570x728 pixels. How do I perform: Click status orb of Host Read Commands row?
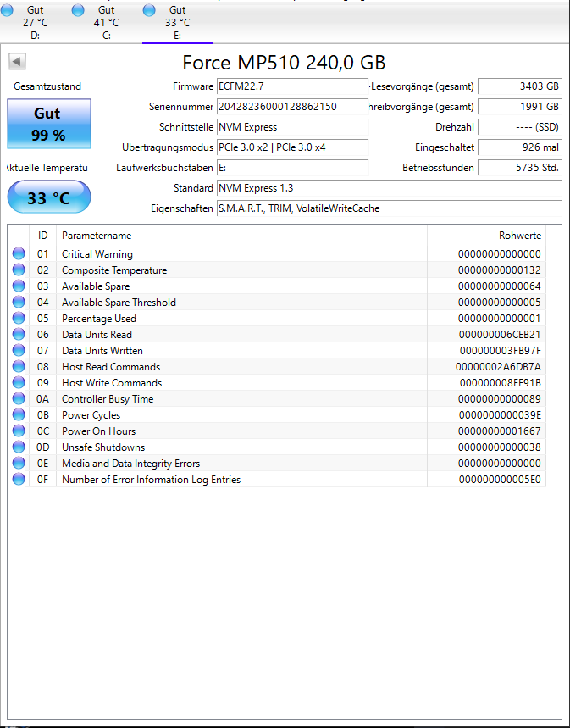19,366
